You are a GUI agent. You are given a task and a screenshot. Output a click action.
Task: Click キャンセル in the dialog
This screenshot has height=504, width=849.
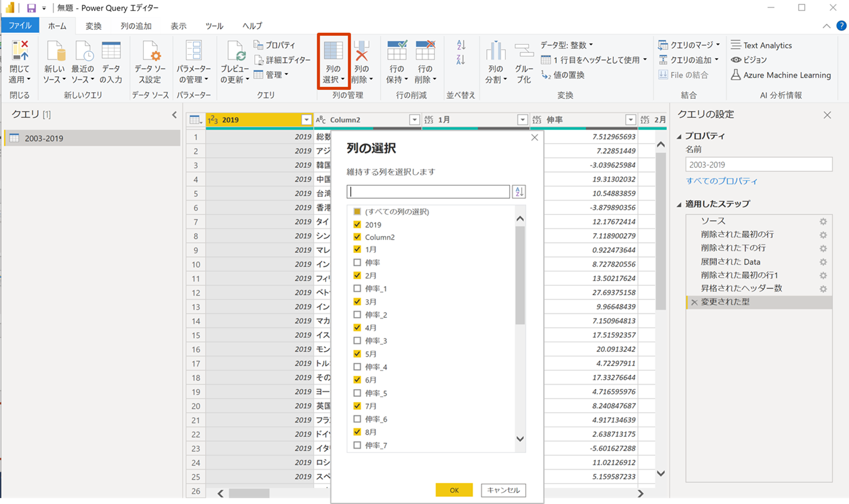click(x=504, y=490)
